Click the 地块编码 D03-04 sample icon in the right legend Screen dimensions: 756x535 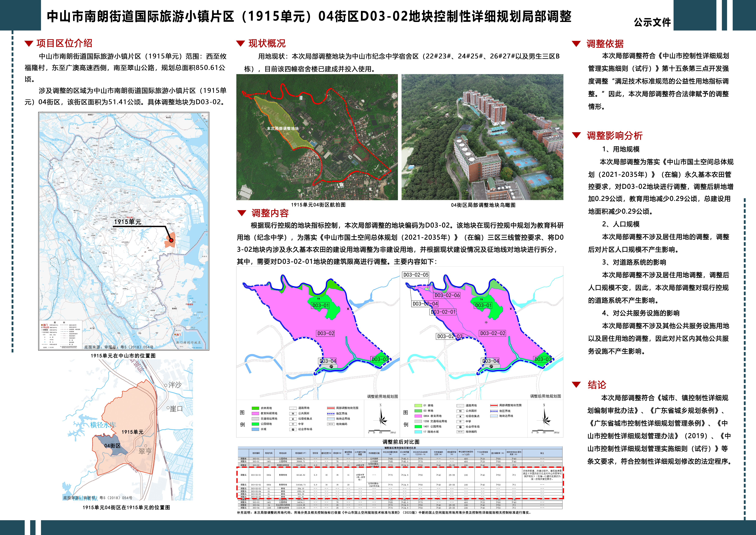click(x=460, y=432)
